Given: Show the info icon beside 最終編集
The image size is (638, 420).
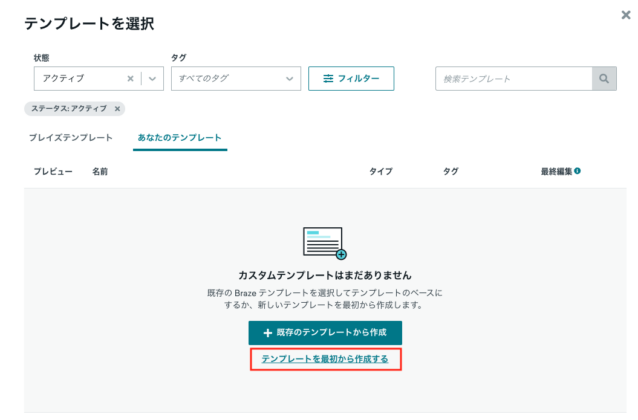Looking at the screenshot, I should pyautogui.click(x=578, y=171).
